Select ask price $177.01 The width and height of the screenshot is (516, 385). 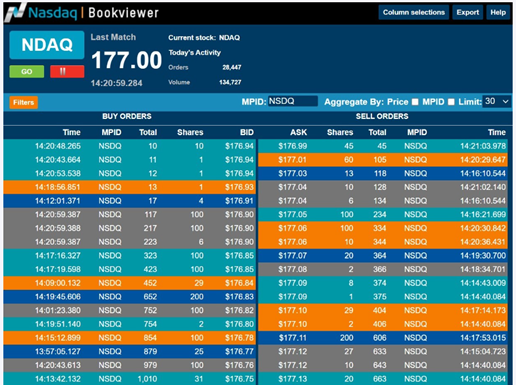click(x=292, y=160)
